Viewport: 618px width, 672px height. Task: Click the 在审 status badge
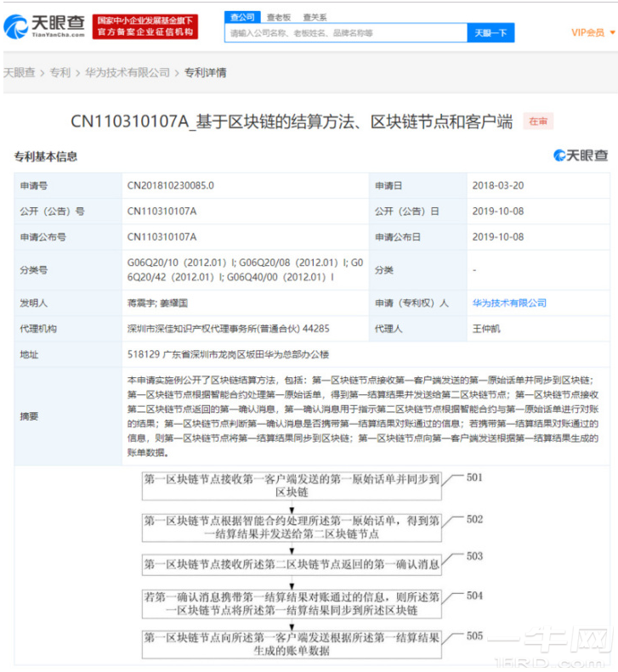click(x=538, y=121)
